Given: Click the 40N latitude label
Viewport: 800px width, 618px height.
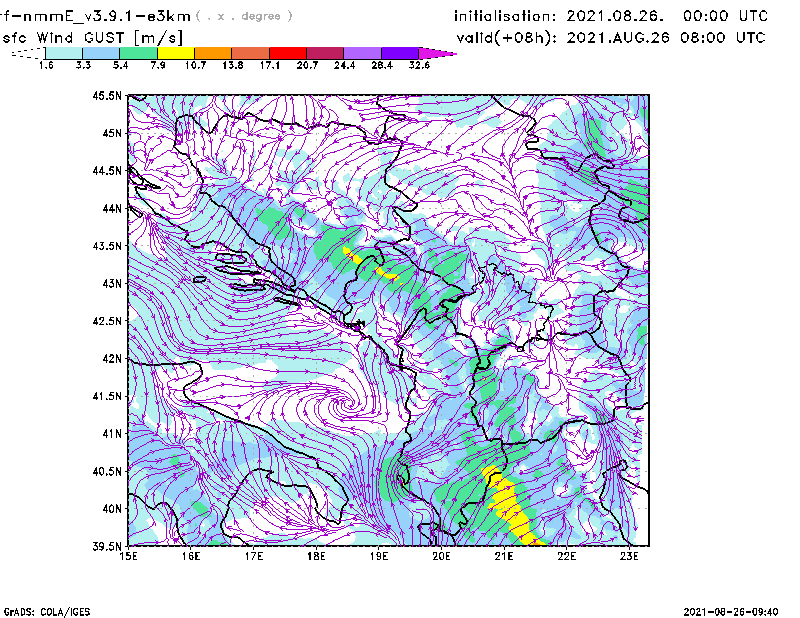Looking at the screenshot, I should click(x=112, y=509).
